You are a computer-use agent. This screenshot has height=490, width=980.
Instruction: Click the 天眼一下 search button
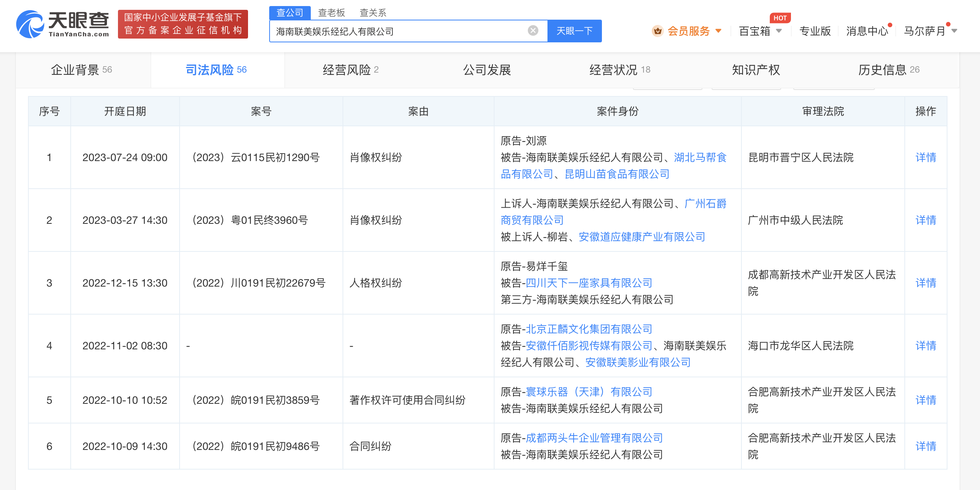[574, 31]
